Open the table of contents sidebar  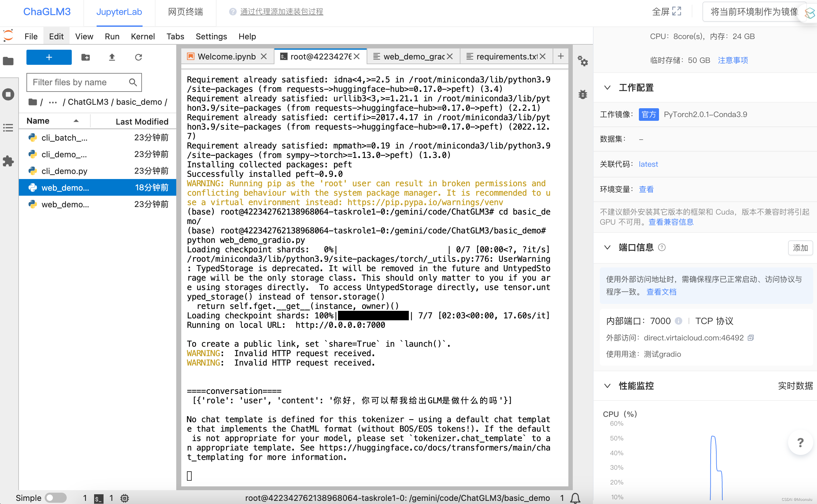point(8,128)
